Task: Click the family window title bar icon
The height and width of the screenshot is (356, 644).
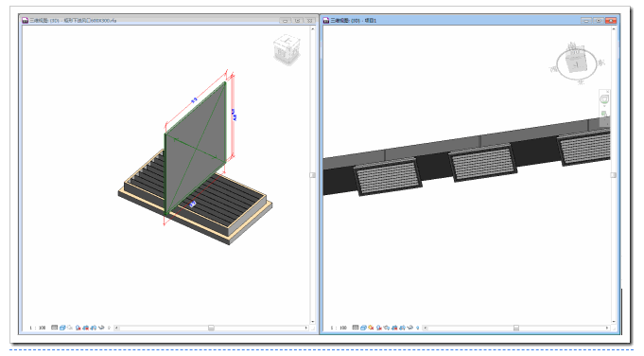Action: pos(25,20)
